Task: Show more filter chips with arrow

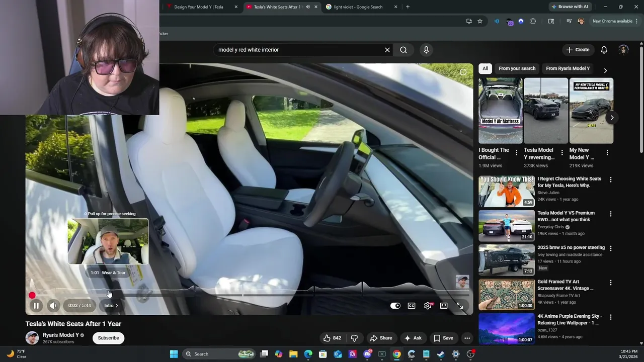Action: coord(605,70)
